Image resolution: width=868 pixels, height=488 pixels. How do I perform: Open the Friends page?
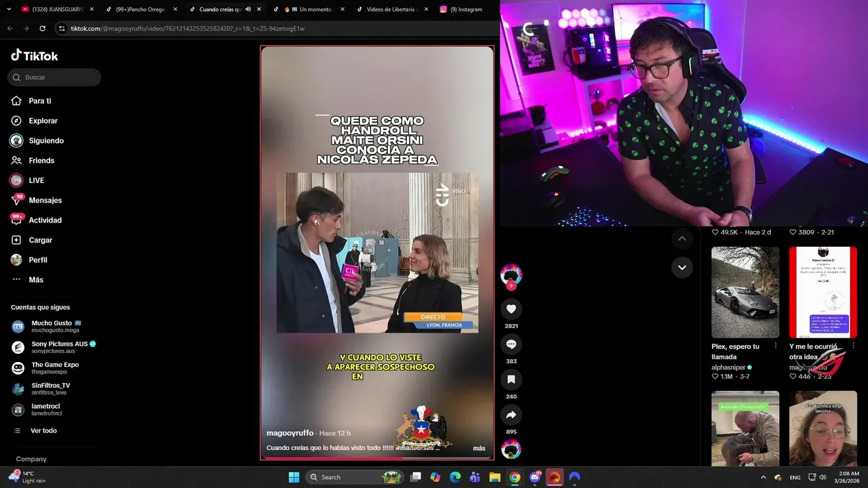point(41,161)
